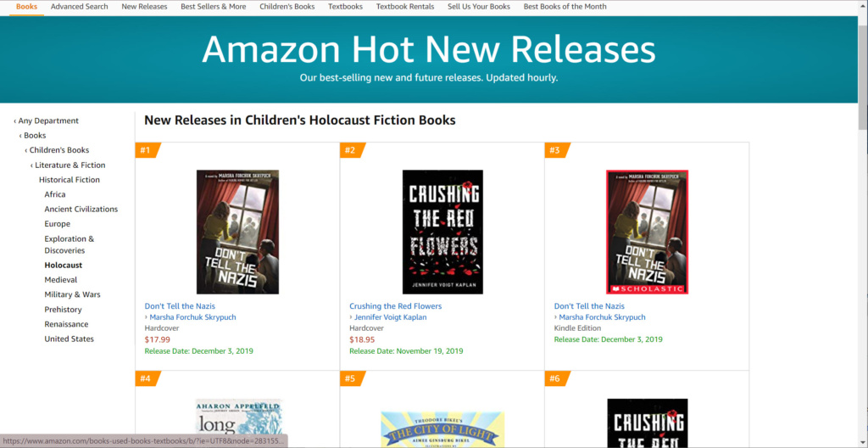868x448 pixels.
Task: Open Best Books of the Month
Action: coord(565,7)
